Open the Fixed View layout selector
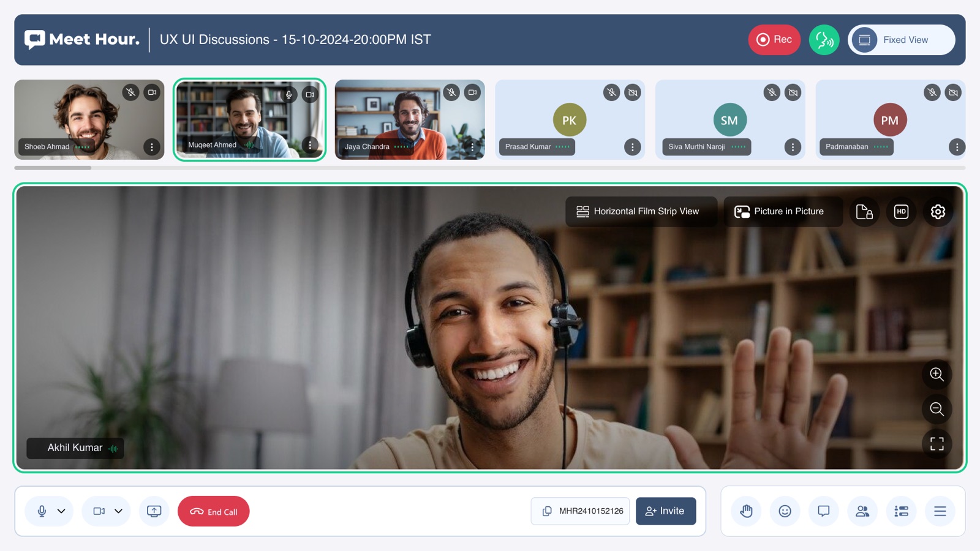This screenshot has width=980, height=551. [901, 40]
